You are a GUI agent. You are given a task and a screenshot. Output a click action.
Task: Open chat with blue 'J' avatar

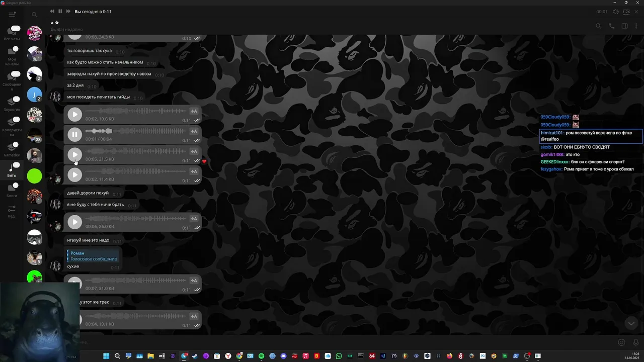tap(34, 94)
